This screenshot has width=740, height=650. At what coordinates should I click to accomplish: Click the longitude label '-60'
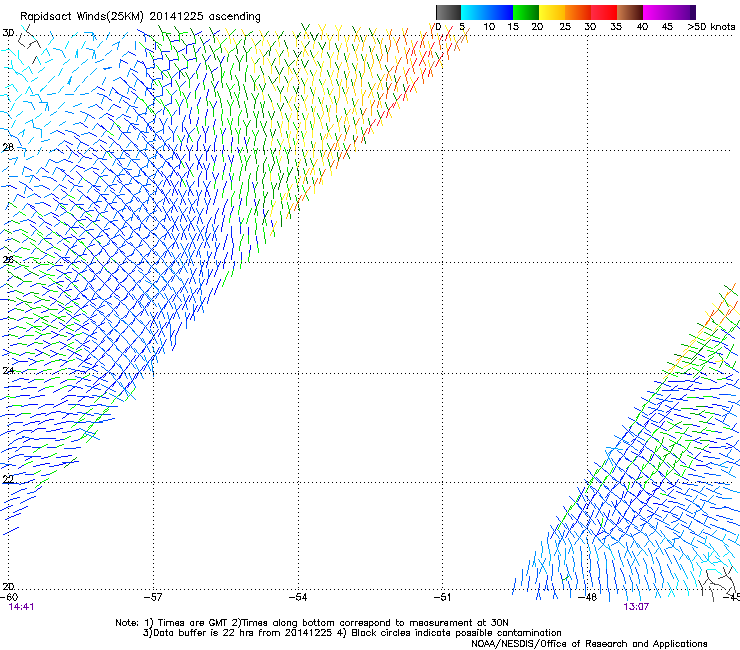(x=9, y=597)
